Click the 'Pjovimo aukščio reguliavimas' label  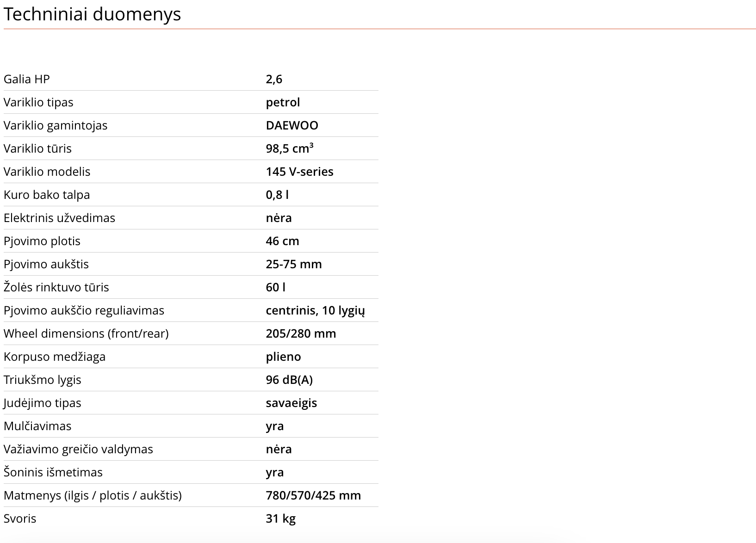pyautogui.click(x=84, y=310)
